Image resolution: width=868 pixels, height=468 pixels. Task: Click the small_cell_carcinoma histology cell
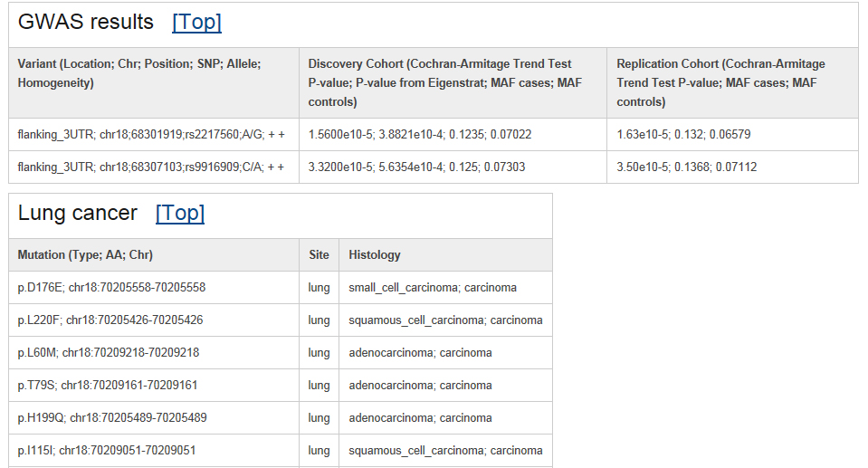click(433, 288)
